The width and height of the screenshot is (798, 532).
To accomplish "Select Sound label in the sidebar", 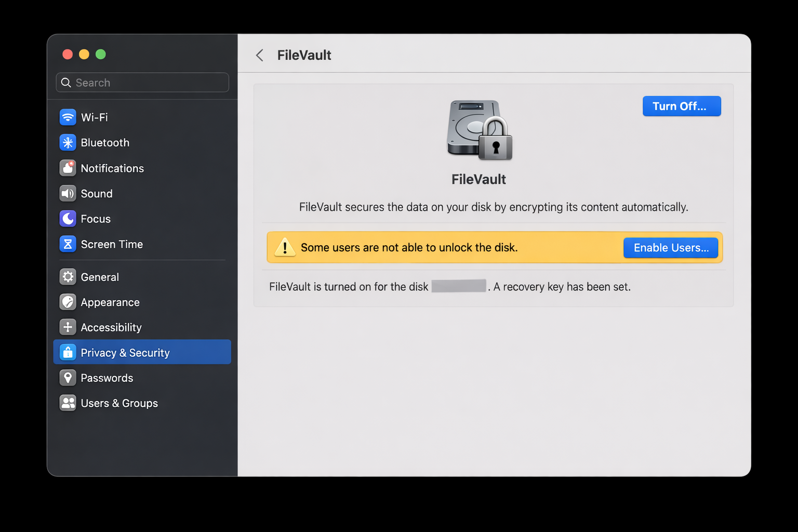I will (x=97, y=194).
